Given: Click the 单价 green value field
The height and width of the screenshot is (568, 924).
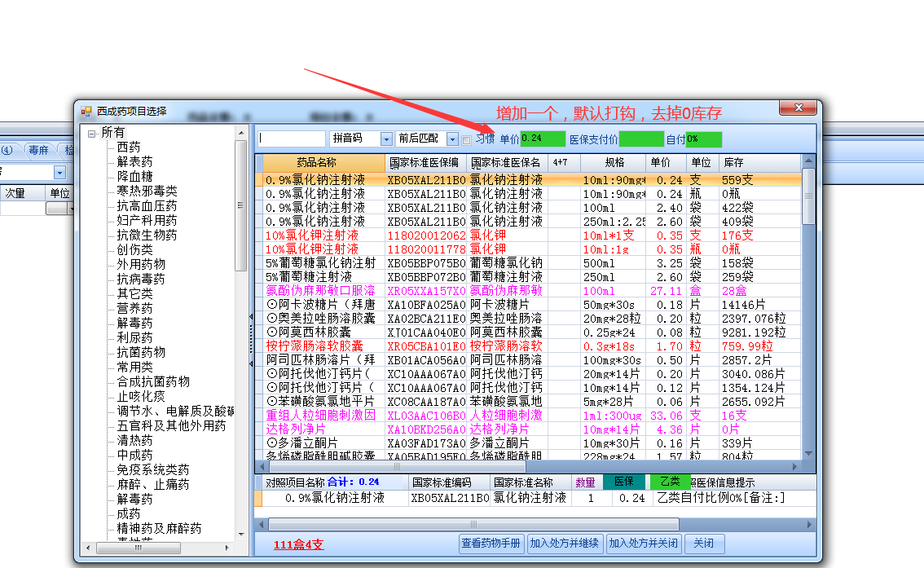Looking at the screenshot, I should pos(543,139).
